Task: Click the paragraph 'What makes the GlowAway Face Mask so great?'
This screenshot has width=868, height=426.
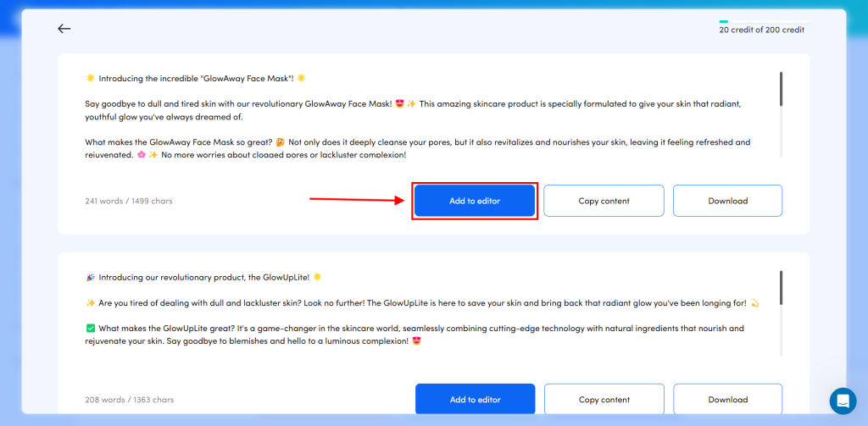Action: coord(417,148)
